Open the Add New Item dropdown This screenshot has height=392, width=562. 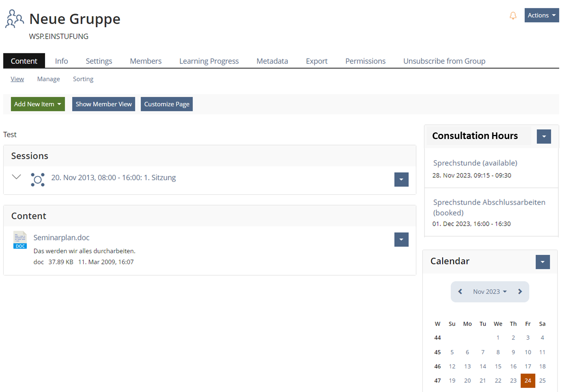(38, 104)
